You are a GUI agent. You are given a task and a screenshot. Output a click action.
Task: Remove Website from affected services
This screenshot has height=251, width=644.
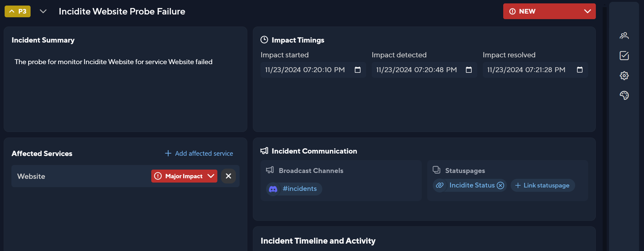(228, 176)
